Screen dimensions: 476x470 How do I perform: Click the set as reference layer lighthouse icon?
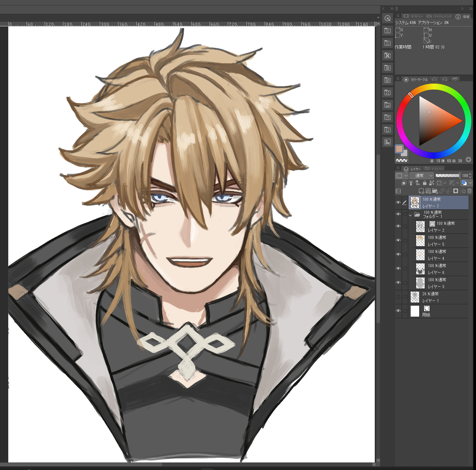point(411,183)
